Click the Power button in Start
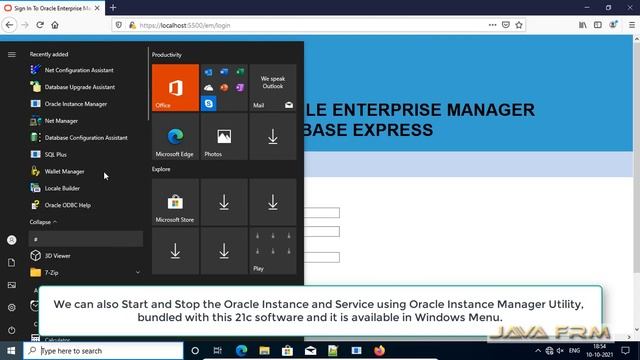Screen dimensions: 640x360 12,330
